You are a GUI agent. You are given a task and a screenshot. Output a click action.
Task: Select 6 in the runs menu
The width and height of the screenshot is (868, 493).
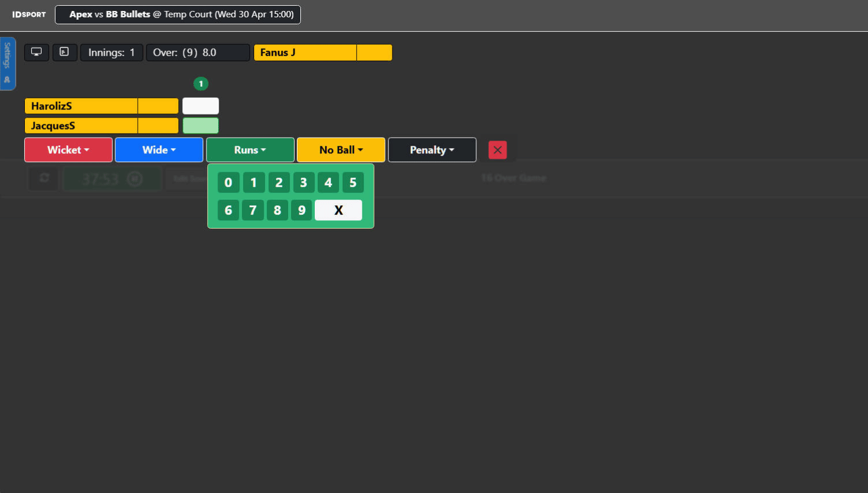pyautogui.click(x=228, y=210)
